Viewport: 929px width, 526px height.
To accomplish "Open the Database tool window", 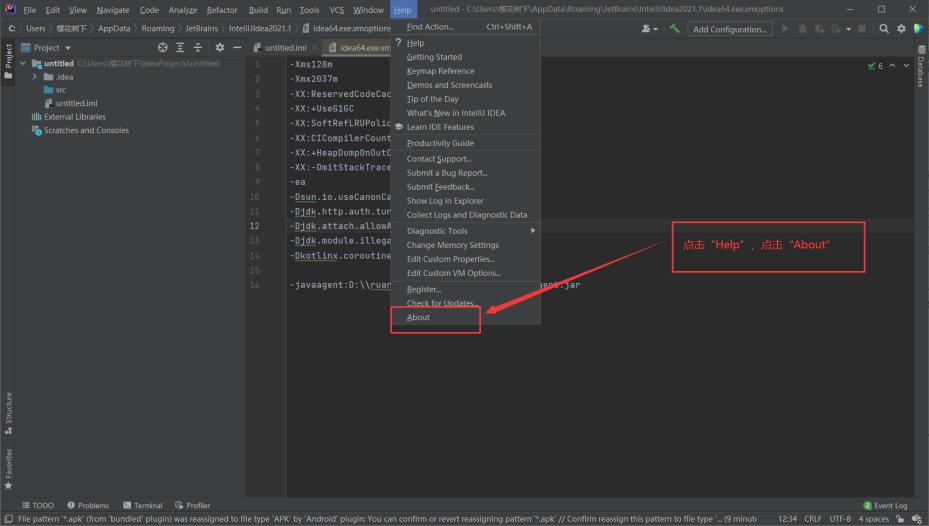I will click(921, 67).
